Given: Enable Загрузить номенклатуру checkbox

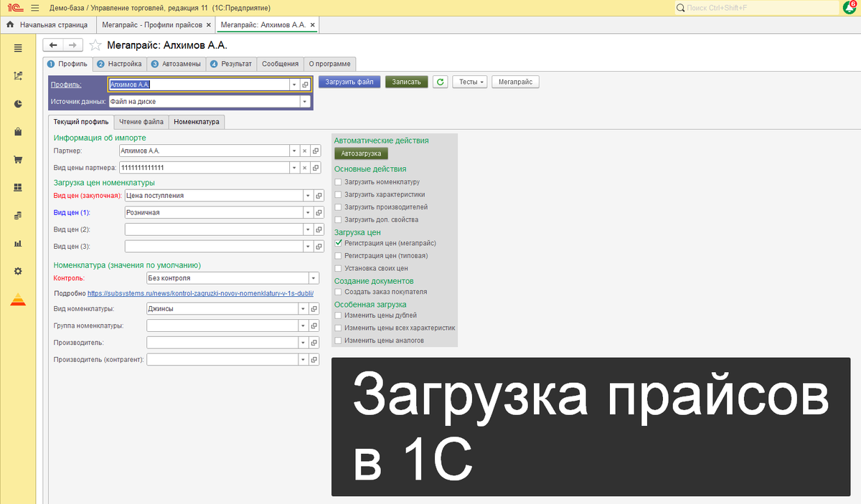Looking at the screenshot, I should pos(339,182).
